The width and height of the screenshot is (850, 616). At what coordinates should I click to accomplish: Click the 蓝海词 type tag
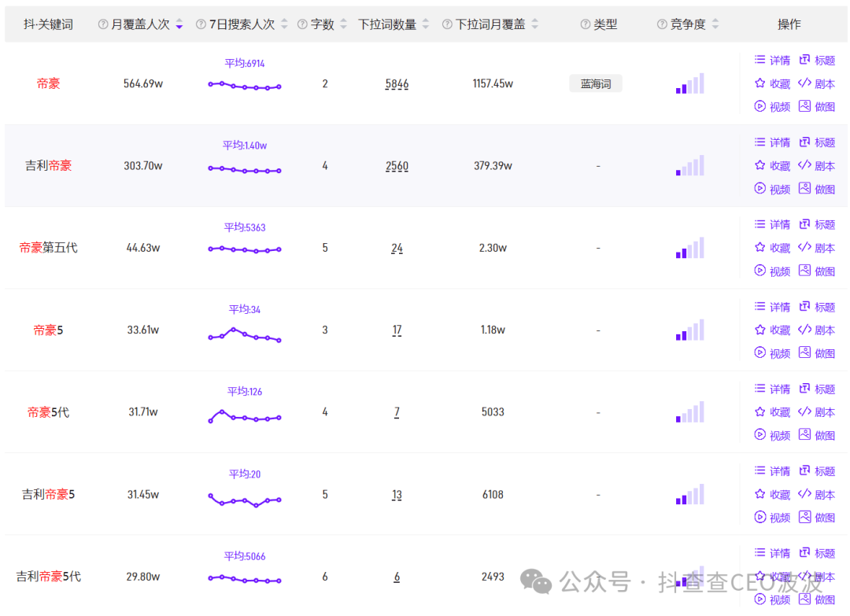[596, 84]
